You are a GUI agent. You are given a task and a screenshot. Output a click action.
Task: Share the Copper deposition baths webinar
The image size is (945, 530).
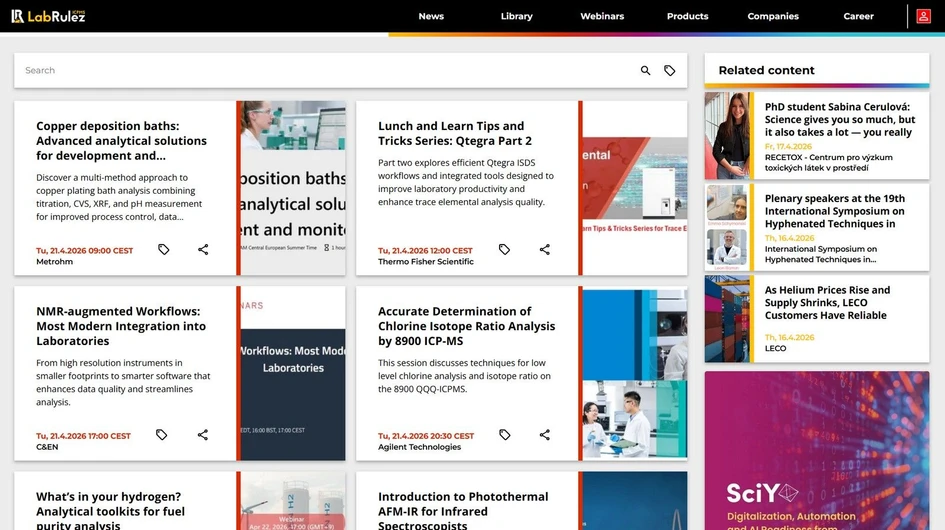point(203,250)
